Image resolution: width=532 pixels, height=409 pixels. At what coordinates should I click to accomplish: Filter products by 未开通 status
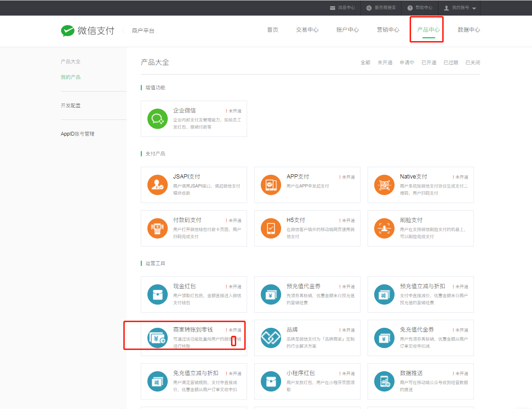point(385,62)
